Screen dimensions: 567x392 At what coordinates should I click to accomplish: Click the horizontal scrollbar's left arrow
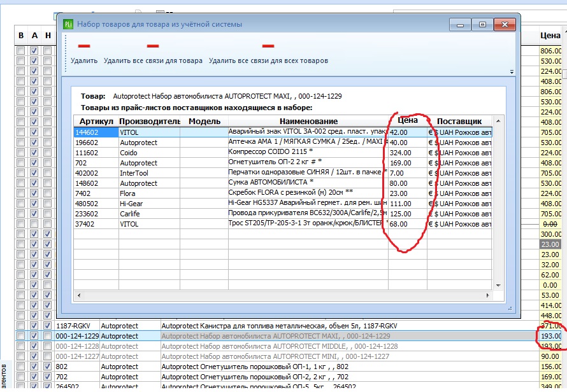pos(79,295)
